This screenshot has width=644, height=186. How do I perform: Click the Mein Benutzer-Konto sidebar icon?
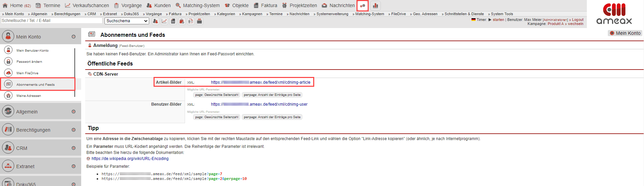[x=8, y=50]
